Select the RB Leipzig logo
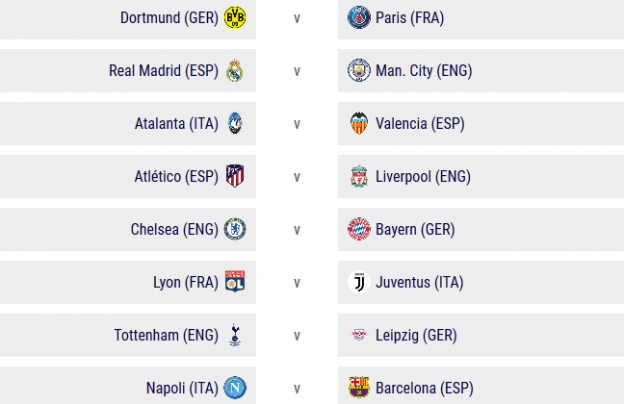Screen dimensions: 624x404 [359, 335]
